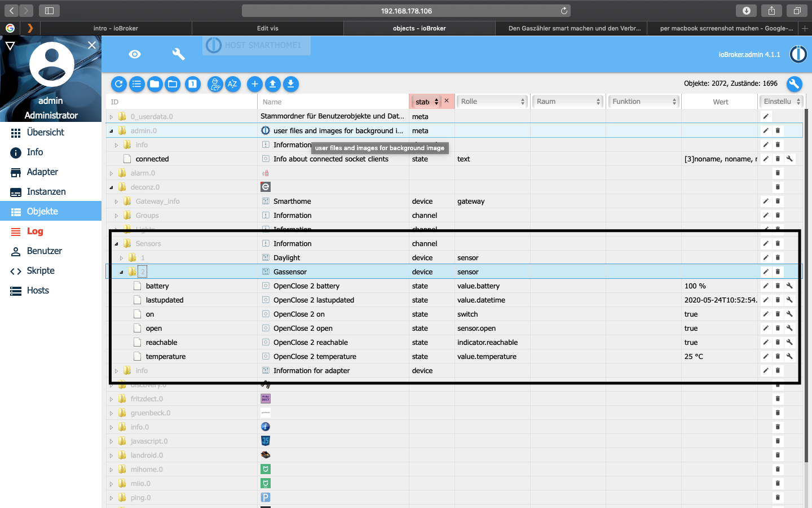Click the Safari address bar showing 192.168.178.106
This screenshot has width=812, height=508.
tap(406, 11)
